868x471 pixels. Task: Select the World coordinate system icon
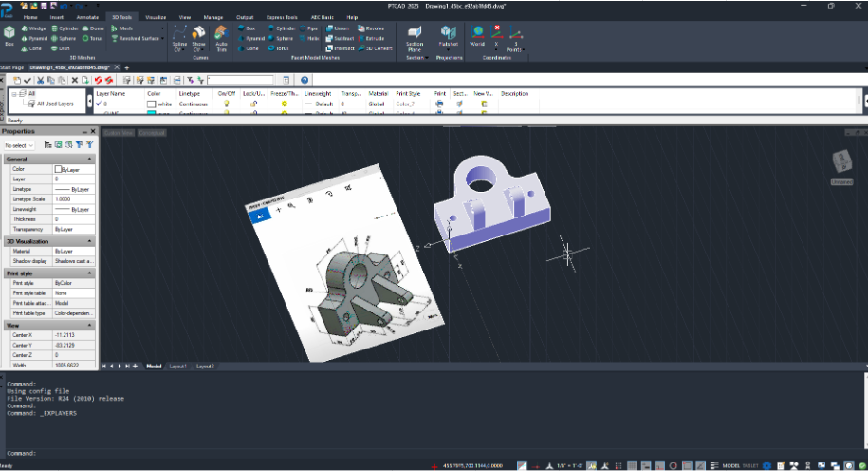(x=477, y=36)
